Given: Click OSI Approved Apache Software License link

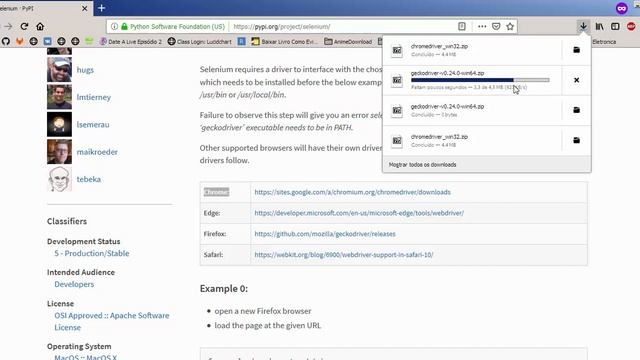Looking at the screenshot, I should (111, 322).
